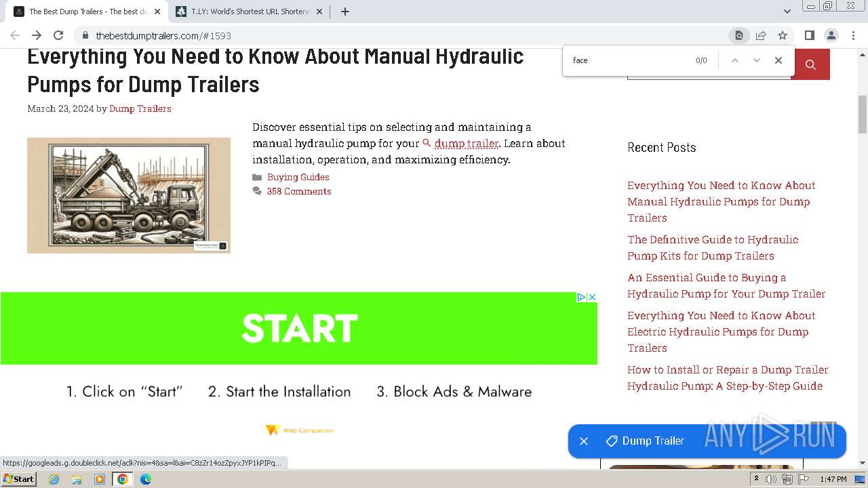Close The Best Dump Trailers tab

click(x=157, y=12)
